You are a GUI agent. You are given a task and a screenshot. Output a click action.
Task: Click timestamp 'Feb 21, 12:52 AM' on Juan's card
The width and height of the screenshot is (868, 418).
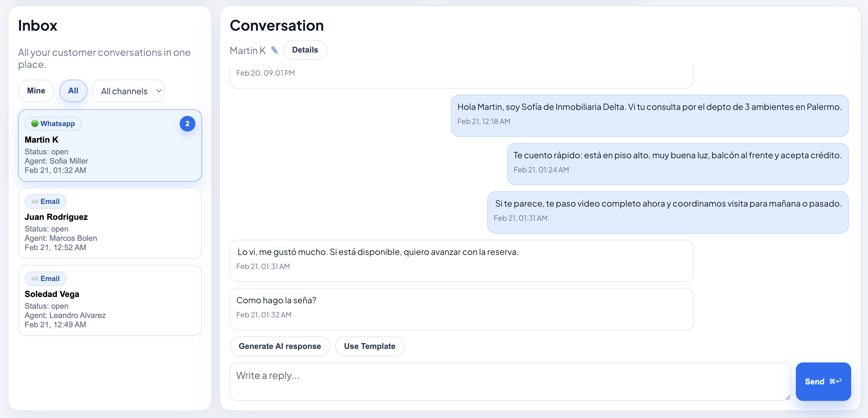click(x=55, y=247)
